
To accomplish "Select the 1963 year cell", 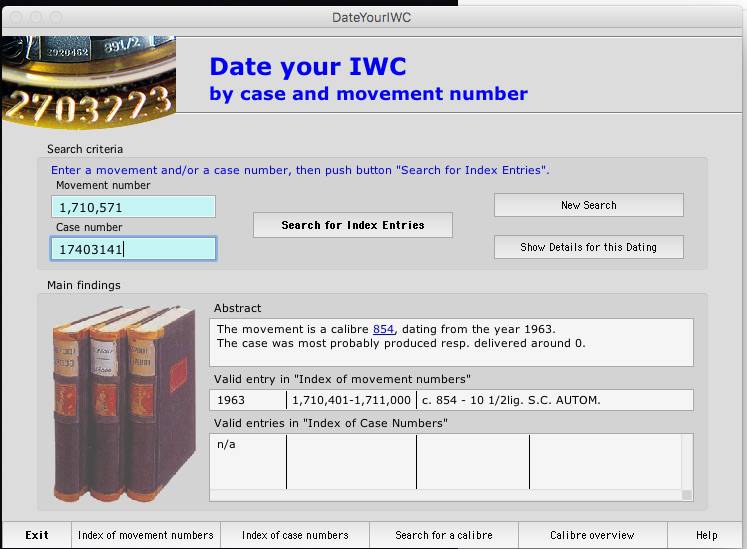I will click(248, 400).
